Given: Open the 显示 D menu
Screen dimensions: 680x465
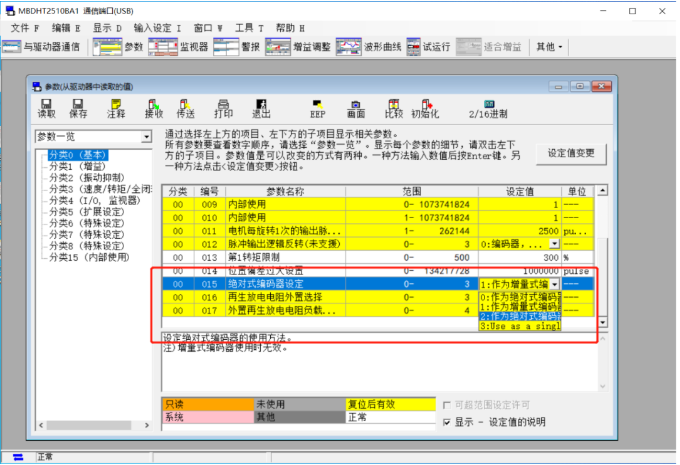Looking at the screenshot, I should click(107, 28).
